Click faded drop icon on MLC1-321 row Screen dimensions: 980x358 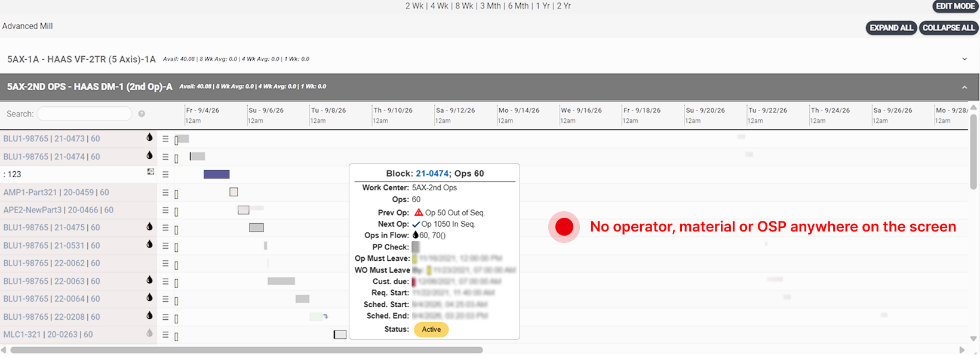tap(149, 333)
